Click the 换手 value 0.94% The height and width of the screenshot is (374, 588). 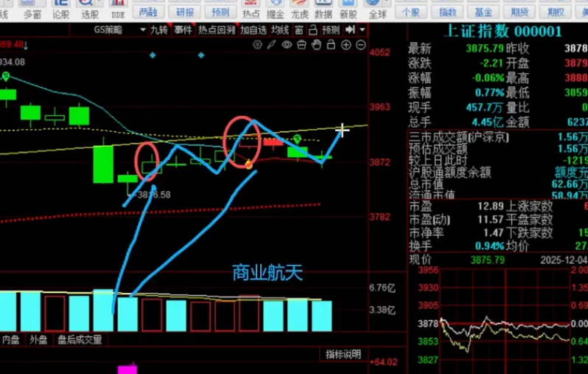point(490,246)
